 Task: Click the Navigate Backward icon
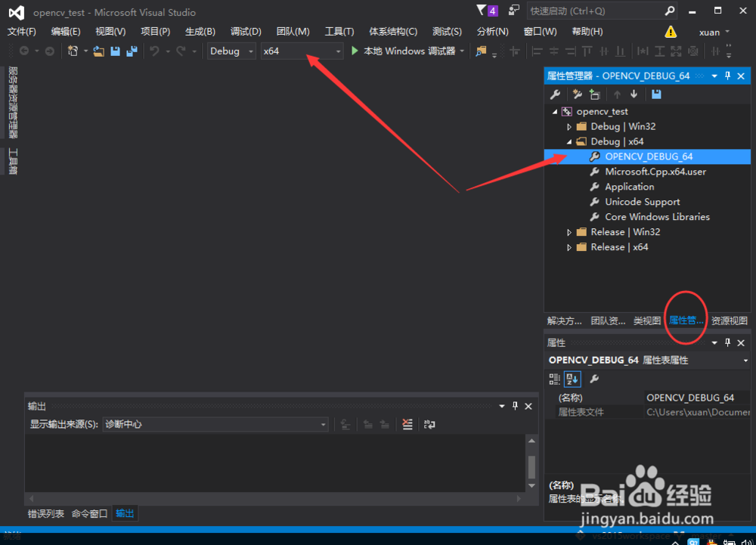pyautogui.click(x=23, y=51)
